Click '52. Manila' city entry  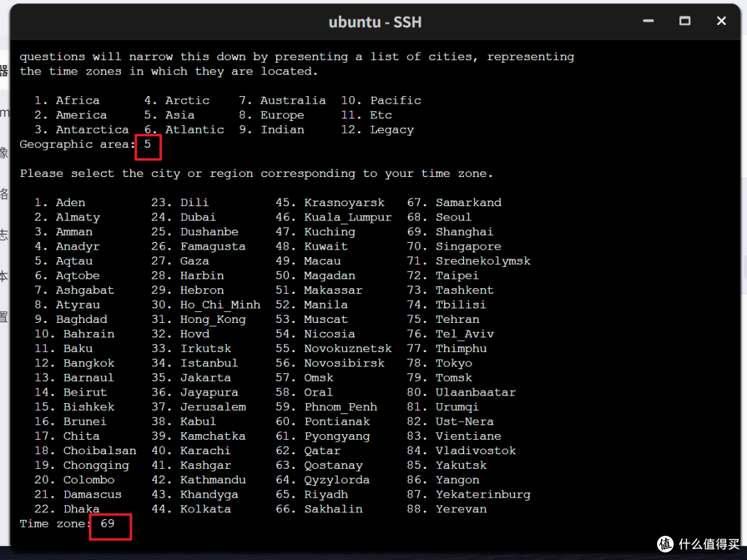pos(311,305)
